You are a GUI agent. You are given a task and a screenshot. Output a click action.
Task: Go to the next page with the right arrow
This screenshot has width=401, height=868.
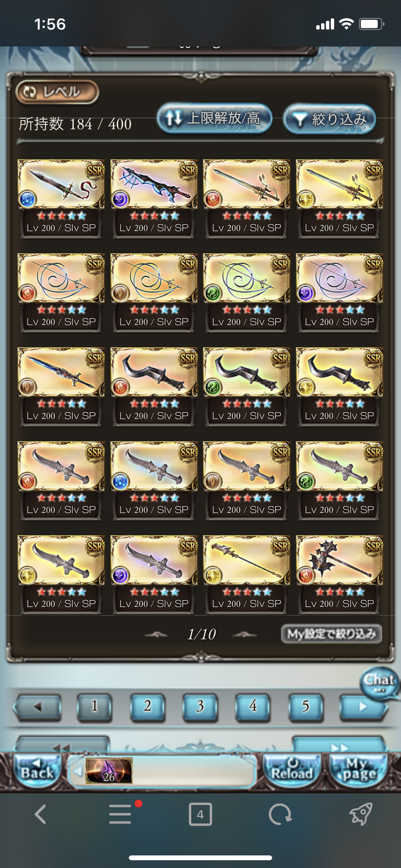[363, 707]
